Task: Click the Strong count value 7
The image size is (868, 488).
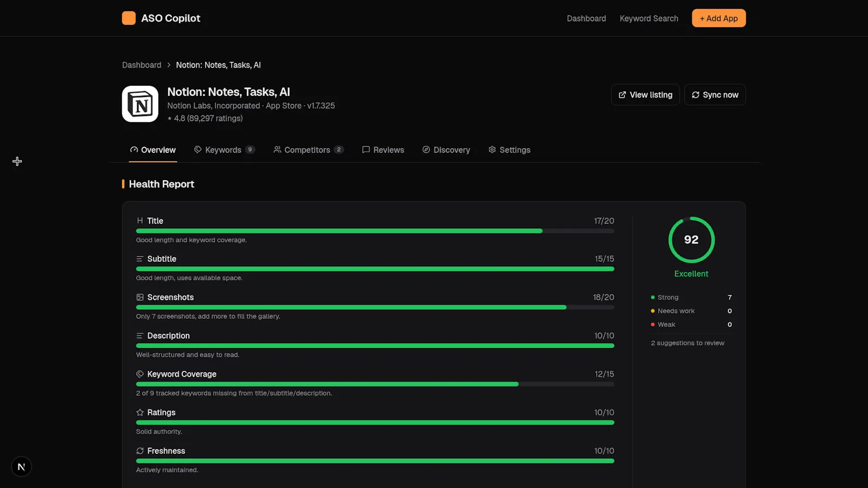Action: 730,298
